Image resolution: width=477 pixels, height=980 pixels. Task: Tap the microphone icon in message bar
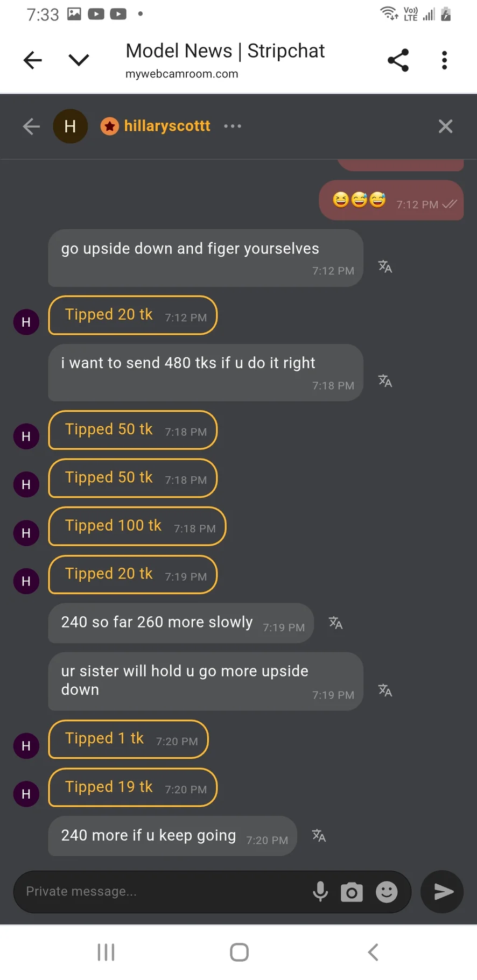tap(320, 892)
